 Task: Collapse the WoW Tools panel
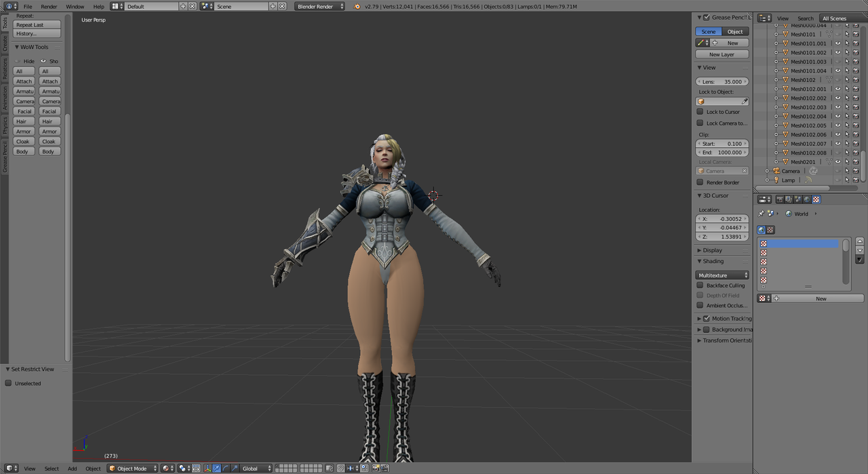coord(17,47)
